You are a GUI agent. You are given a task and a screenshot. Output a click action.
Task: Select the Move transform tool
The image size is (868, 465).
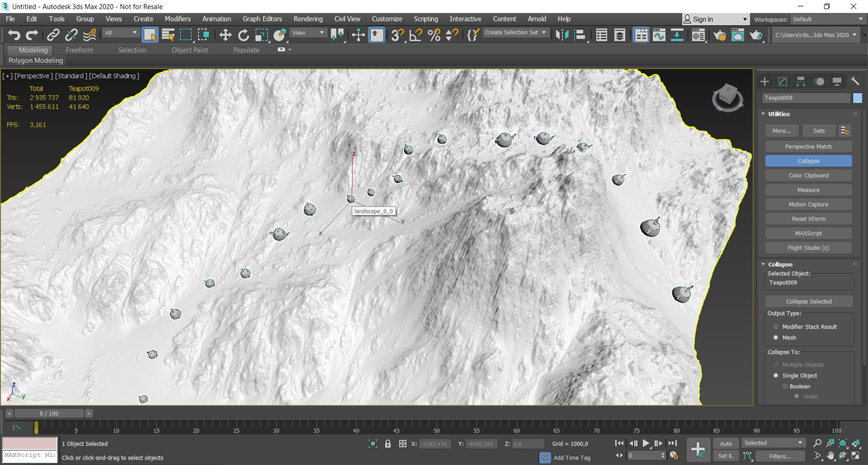click(x=225, y=35)
